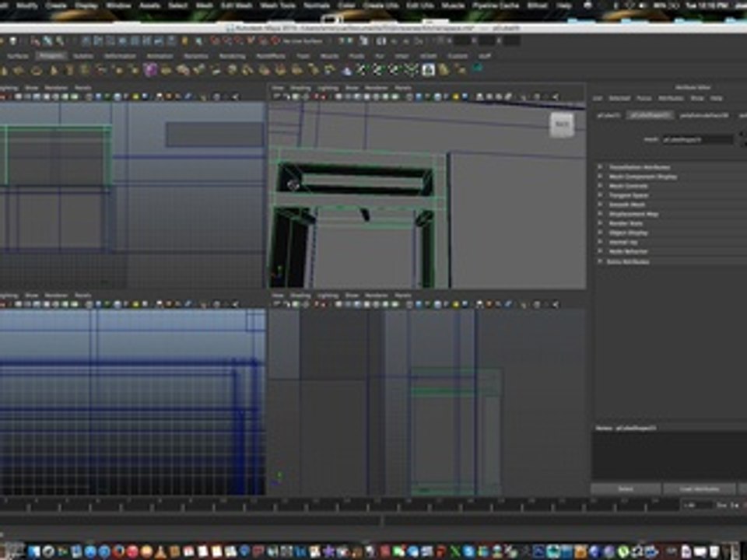Open the Pipeline Cache menu
747x560 pixels.
click(x=496, y=5)
